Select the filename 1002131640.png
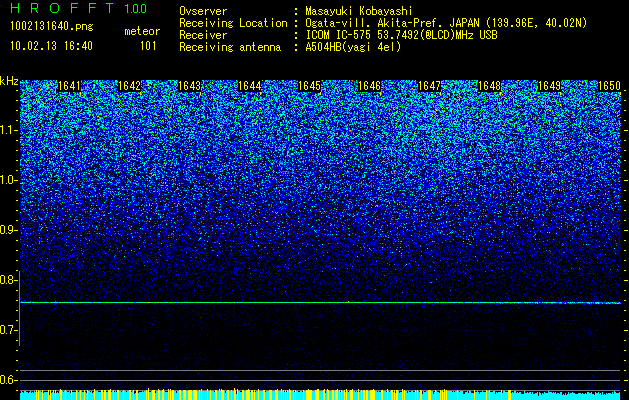This screenshot has width=629, height=400. [52, 27]
